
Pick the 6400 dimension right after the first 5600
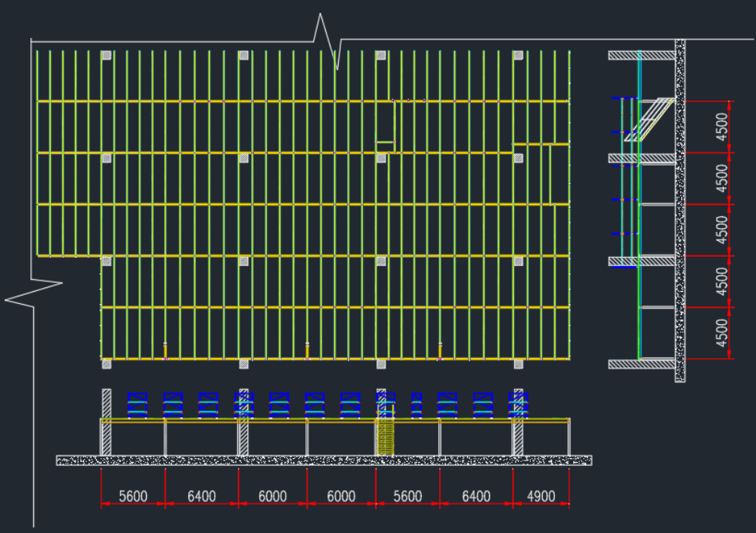pyautogui.click(x=202, y=496)
